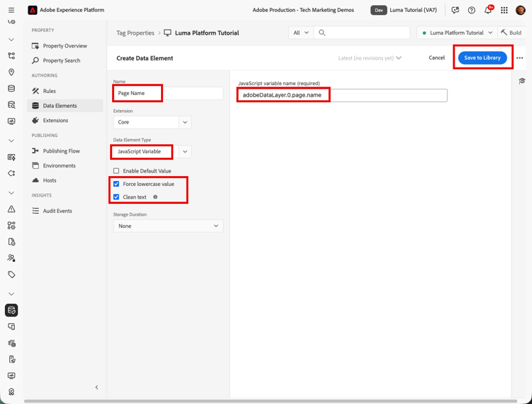Open the hamburger navigation menu
The height and width of the screenshot is (404, 532).
pyautogui.click(x=11, y=10)
